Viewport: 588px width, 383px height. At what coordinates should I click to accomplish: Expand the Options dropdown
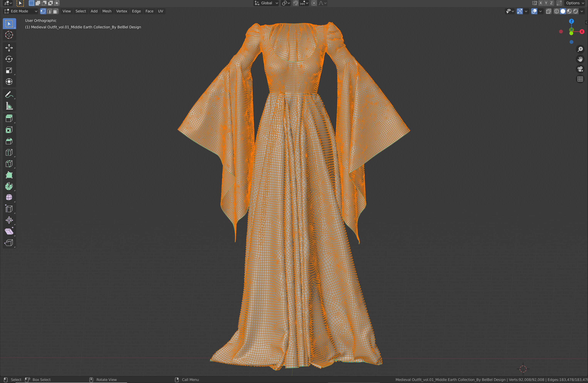pyautogui.click(x=575, y=3)
